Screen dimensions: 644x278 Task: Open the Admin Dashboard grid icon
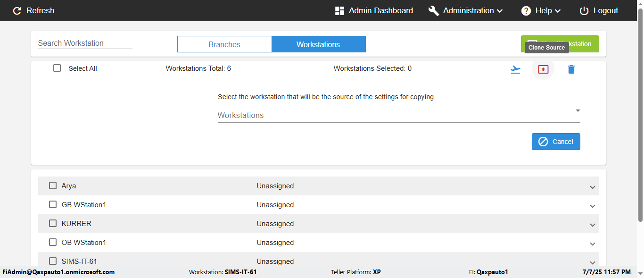coord(339,11)
